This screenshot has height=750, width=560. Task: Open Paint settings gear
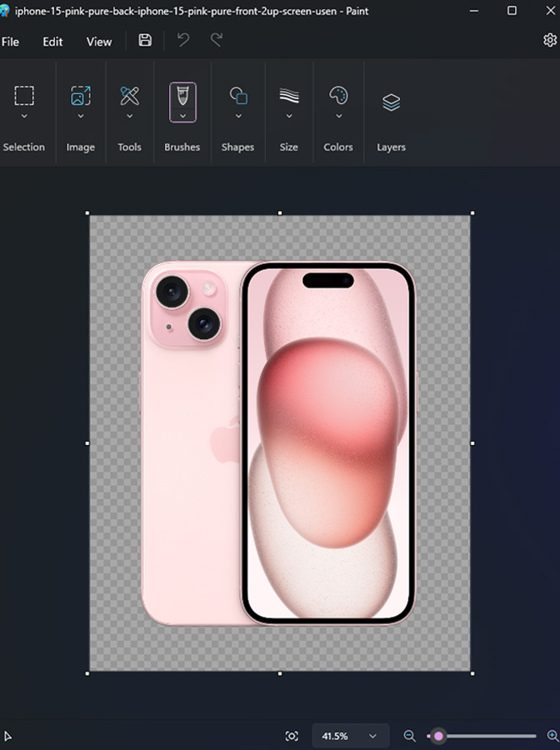[x=550, y=40]
